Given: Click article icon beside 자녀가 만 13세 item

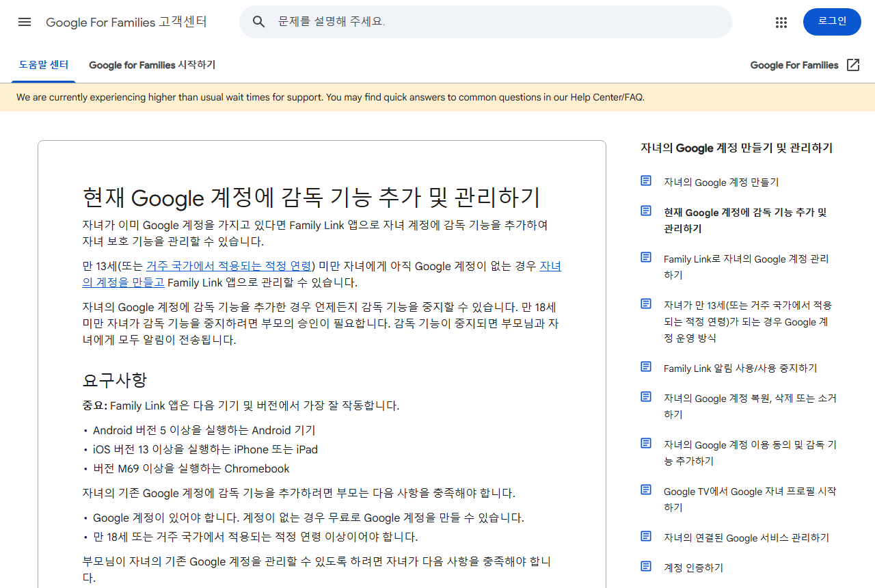Looking at the screenshot, I should (x=646, y=304).
